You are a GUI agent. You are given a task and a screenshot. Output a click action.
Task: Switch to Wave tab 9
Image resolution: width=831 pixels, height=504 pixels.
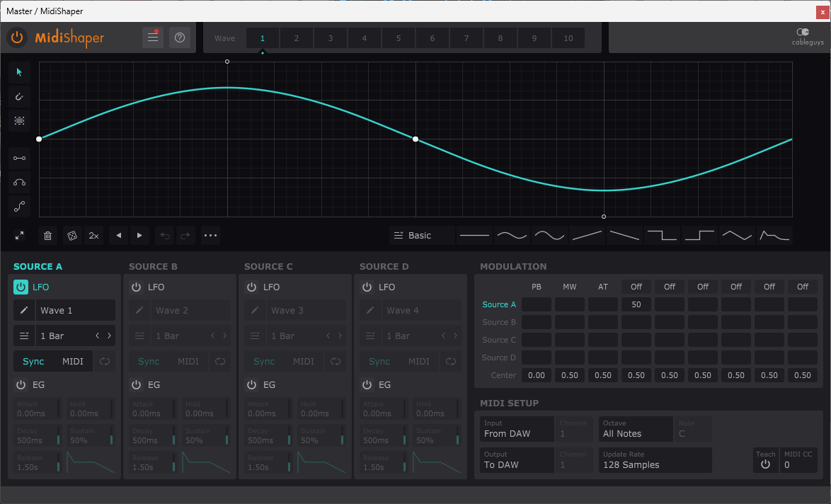tap(534, 38)
